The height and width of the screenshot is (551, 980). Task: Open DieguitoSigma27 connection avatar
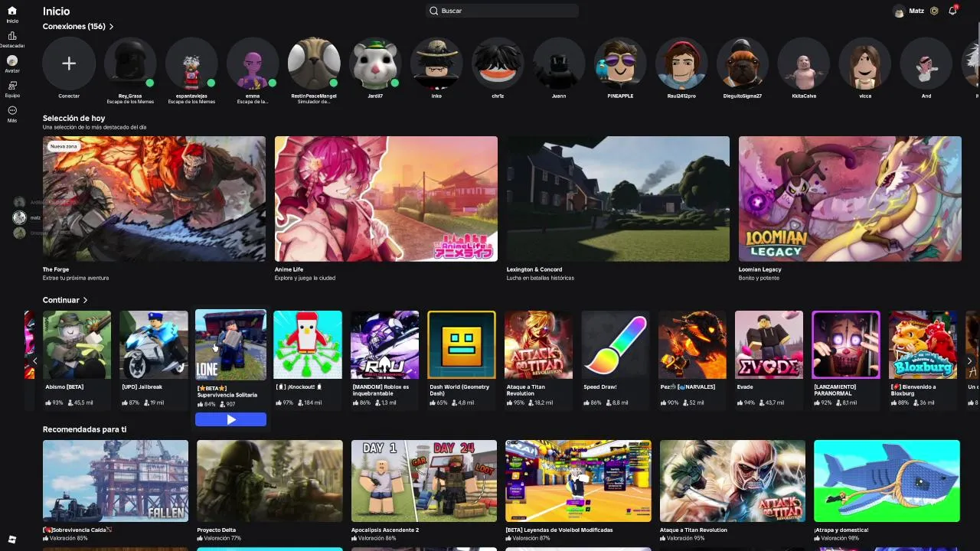point(743,64)
